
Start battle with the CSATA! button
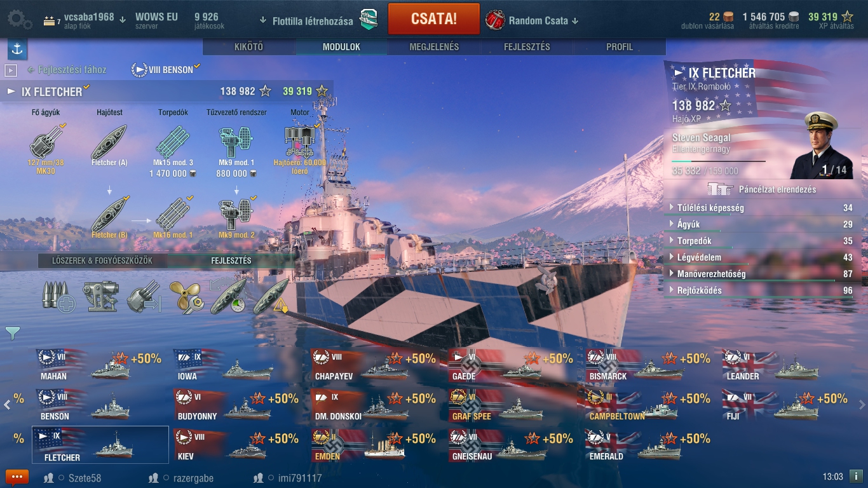click(434, 18)
